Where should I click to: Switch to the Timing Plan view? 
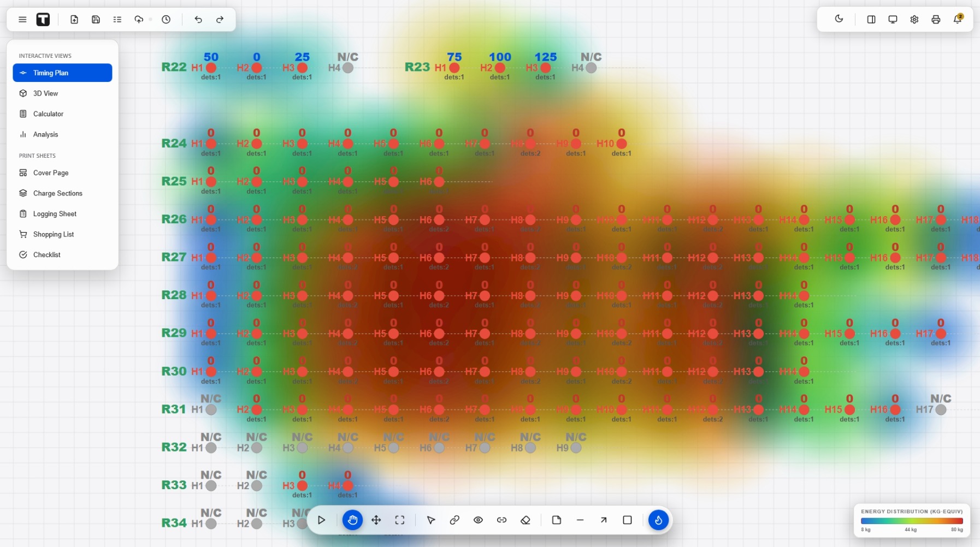(62, 73)
